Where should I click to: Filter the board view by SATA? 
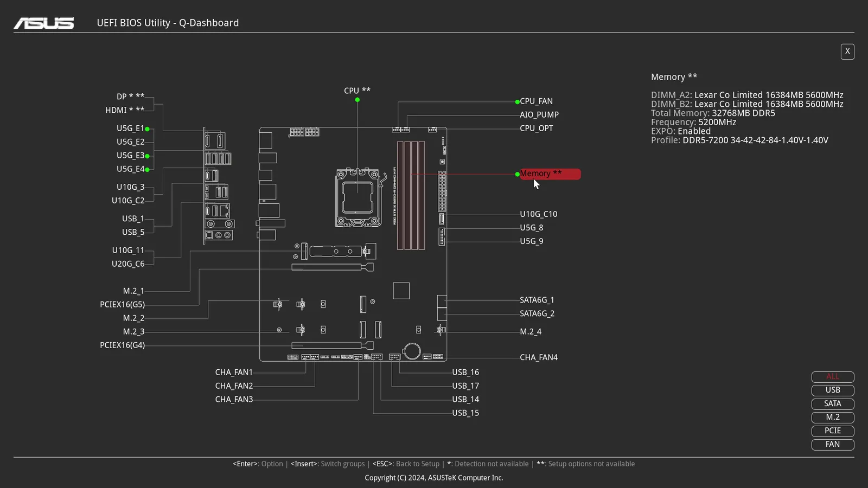click(833, 404)
